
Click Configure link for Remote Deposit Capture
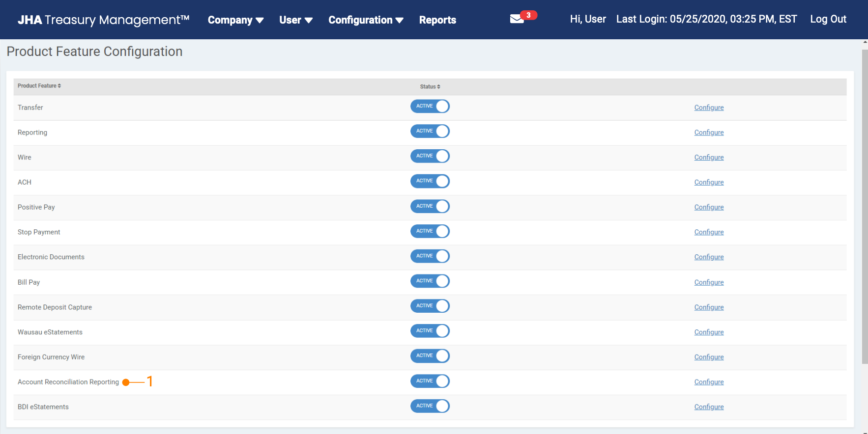tap(709, 307)
